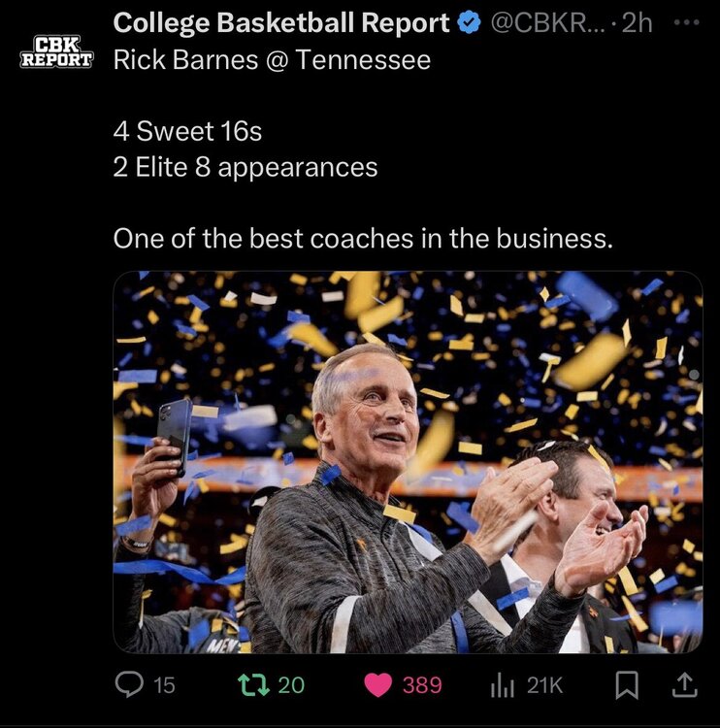Unlike the post via the pink heart
The height and width of the screenshot is (728, 720).
coord(377,685)
